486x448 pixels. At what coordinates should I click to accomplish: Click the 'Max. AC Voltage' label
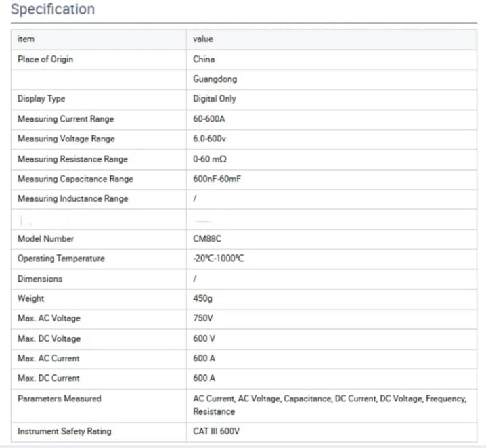[x=49, y=319]
